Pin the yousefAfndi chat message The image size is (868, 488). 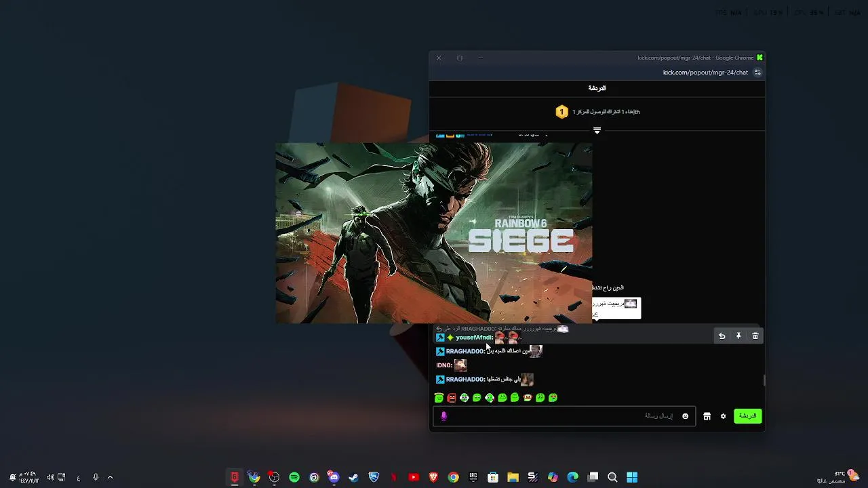(x=738, y=335)
